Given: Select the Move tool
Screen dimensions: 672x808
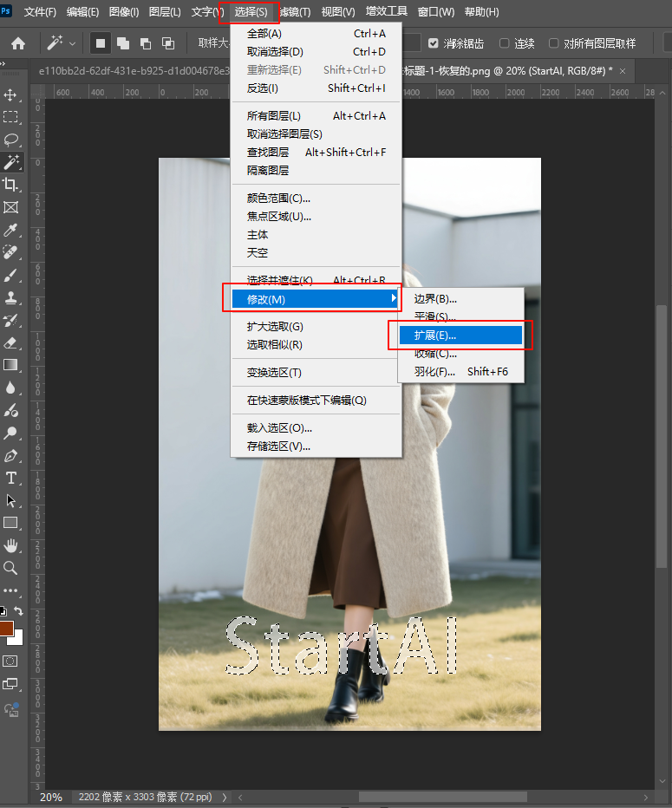Looking at the screenshot, I should point(11,94).
